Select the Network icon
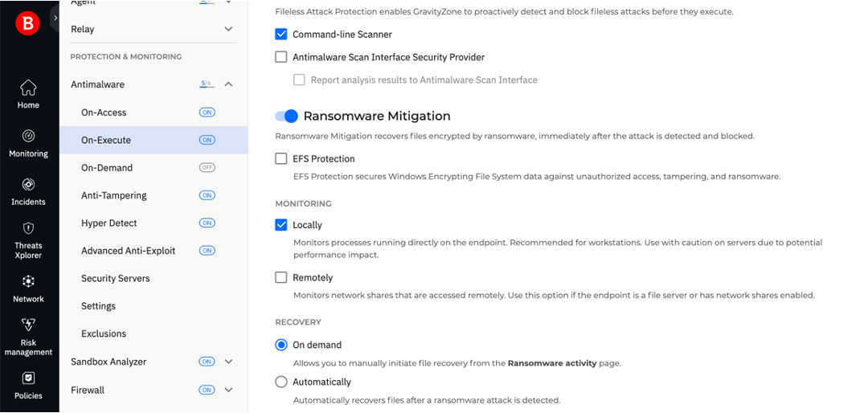868x413 pixels. coord(28,281)
